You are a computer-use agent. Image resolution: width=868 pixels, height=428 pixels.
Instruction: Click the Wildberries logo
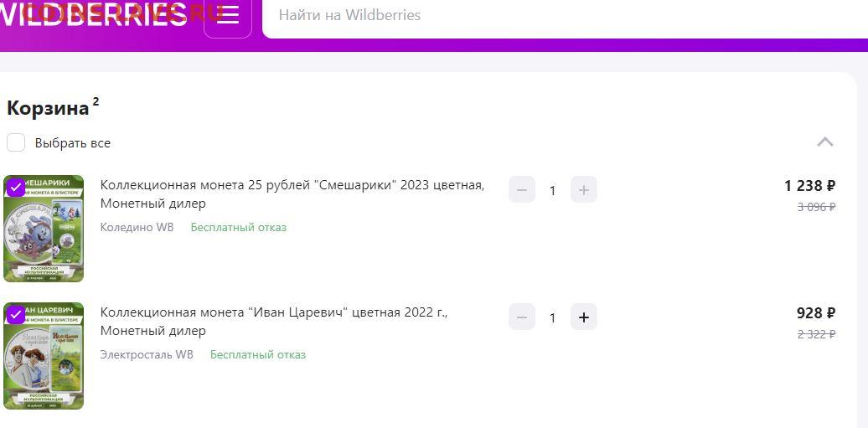(93, 14)
